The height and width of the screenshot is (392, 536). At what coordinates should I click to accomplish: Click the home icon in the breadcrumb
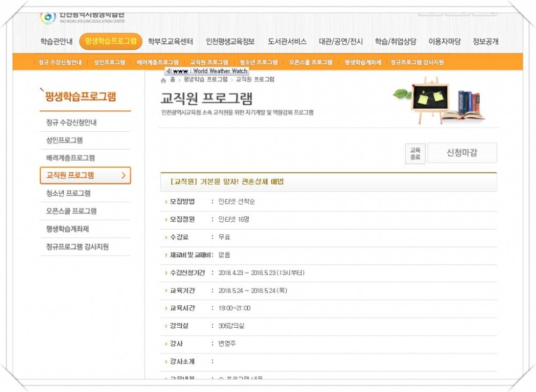(163, 80)
